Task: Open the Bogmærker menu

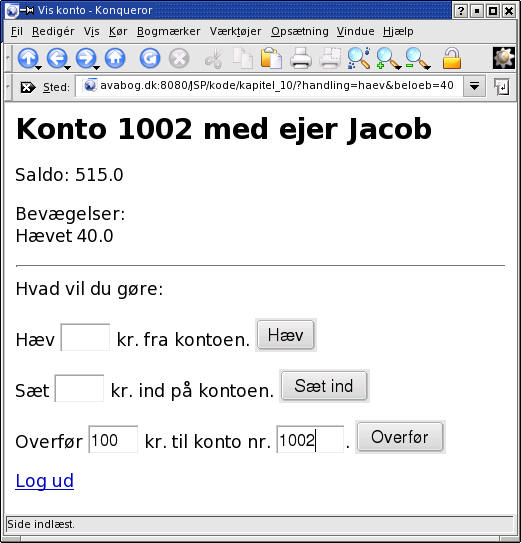Action: click(x=168, y=31)
